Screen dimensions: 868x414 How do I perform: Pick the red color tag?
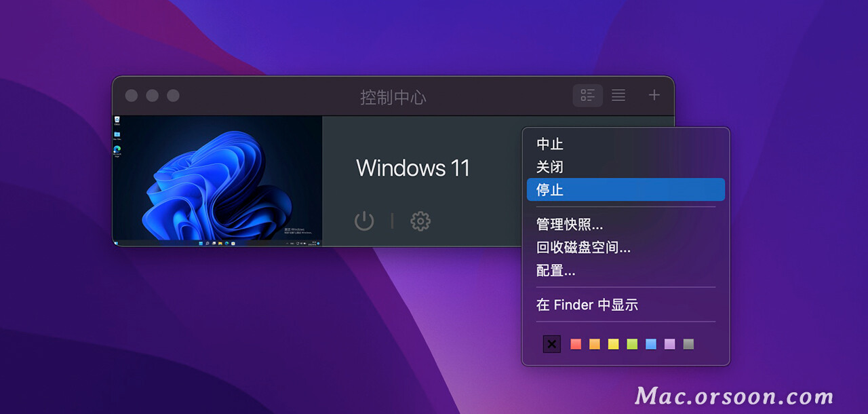[x=576, y=344]
